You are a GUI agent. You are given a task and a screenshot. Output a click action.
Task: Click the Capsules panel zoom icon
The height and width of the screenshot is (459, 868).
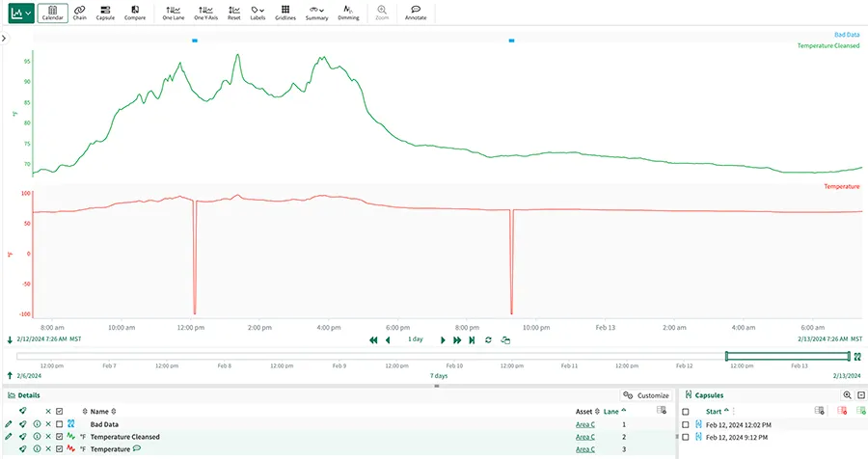pyautogui.click(x=847, y=395)
